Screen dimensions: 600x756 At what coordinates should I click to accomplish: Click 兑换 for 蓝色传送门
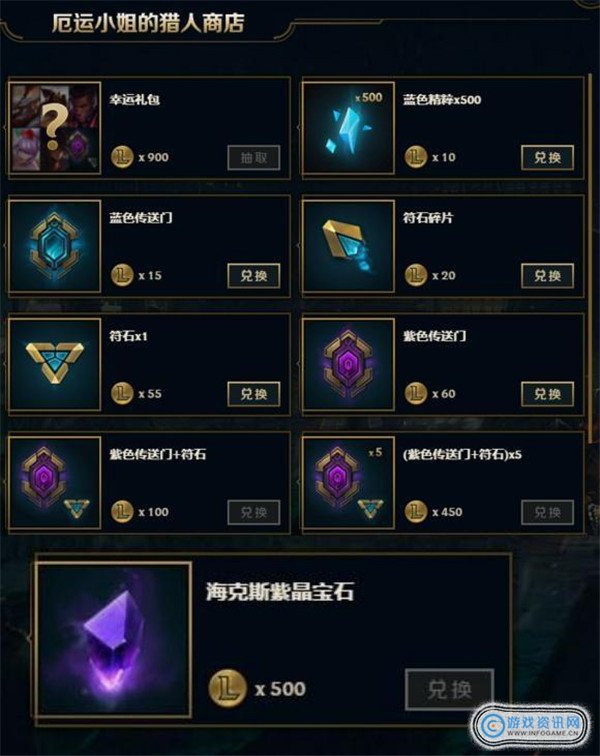254,276
